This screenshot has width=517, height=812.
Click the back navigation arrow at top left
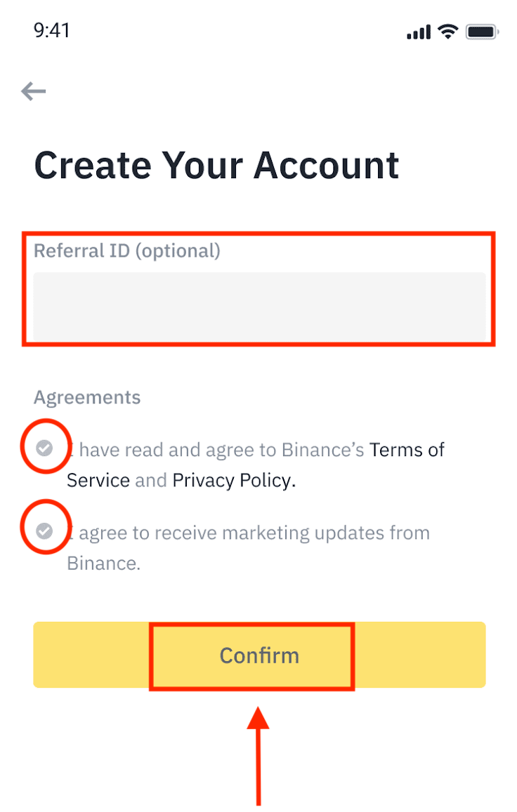click(x=33, y=91)
